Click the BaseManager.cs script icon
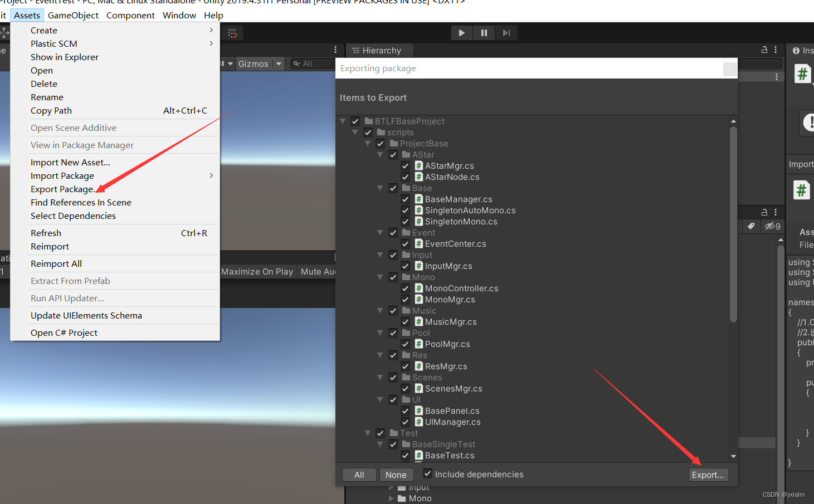 [419, 199]
